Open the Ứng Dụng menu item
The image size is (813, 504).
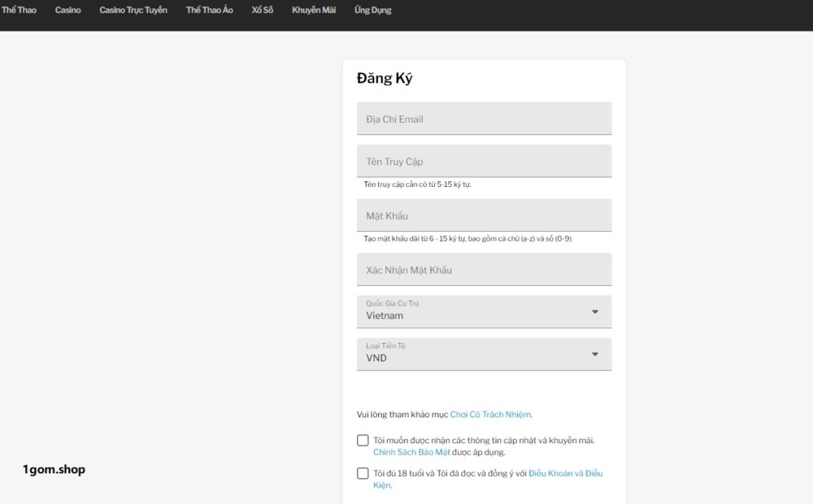(372, 11)
